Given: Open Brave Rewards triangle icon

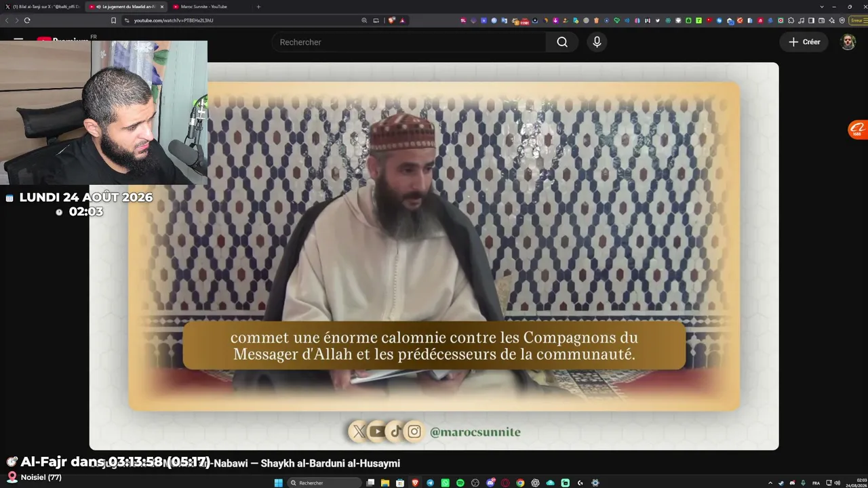Looking at the screenshot, I should coord(402,20).
